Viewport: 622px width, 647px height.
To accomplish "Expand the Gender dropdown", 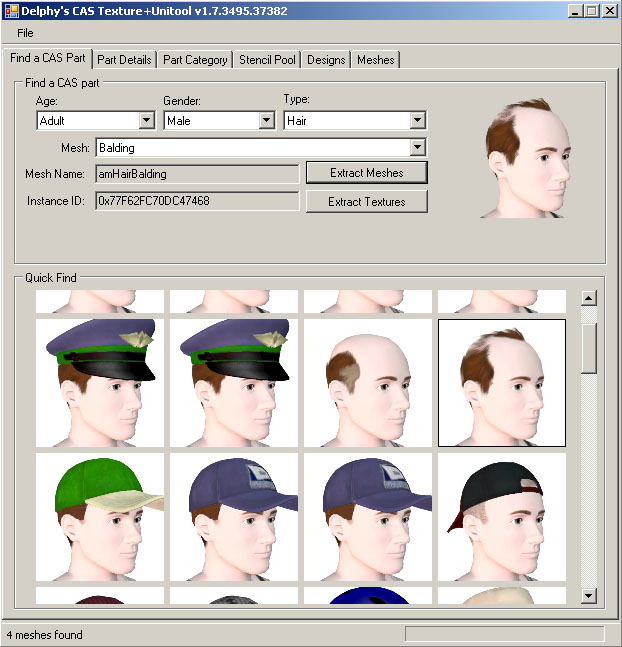I will 266,121.
